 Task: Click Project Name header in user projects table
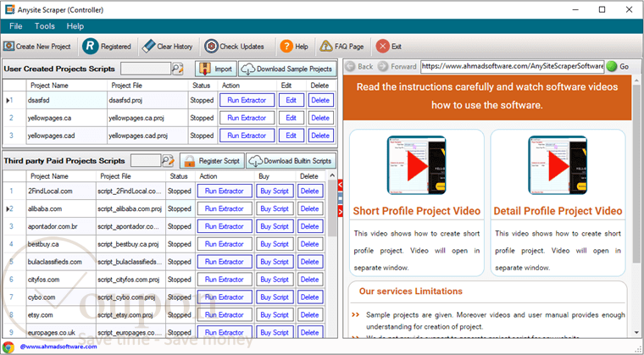49,86
